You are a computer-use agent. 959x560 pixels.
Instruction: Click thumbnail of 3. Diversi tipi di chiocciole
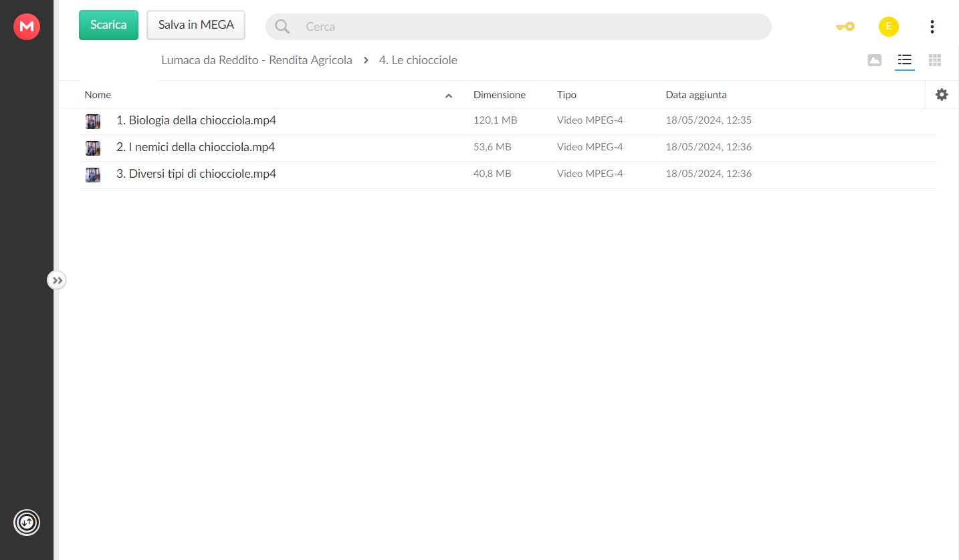coord(93,174)
